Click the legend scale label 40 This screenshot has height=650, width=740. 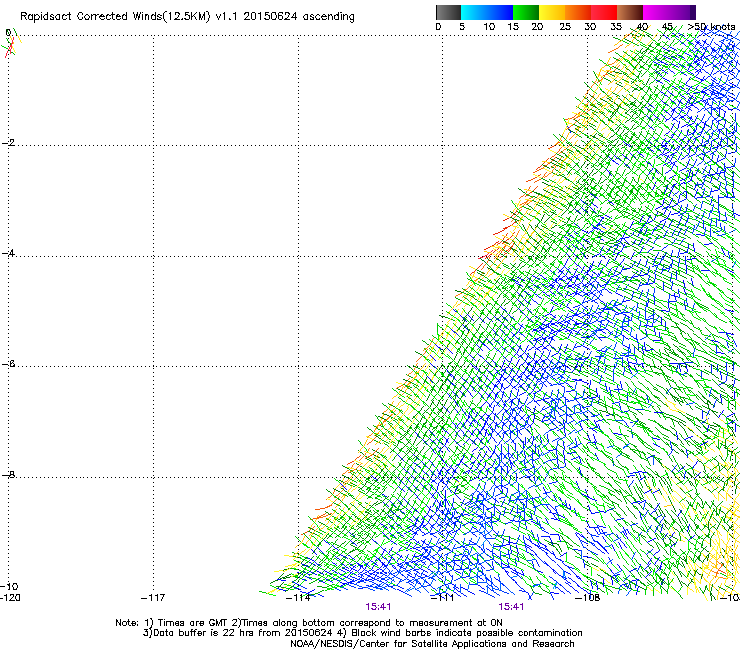point(642,27)
